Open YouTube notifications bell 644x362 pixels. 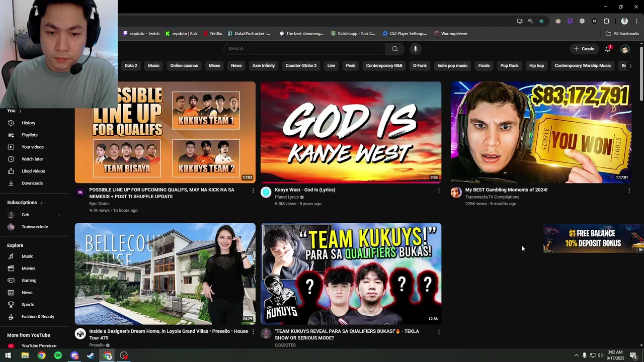pos(608,49)
